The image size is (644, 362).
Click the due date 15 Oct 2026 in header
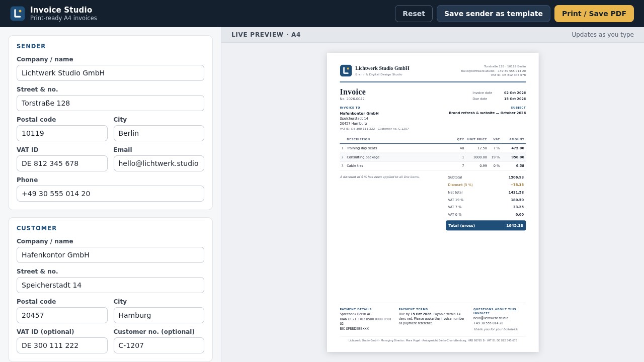click(x=515, y=99)
